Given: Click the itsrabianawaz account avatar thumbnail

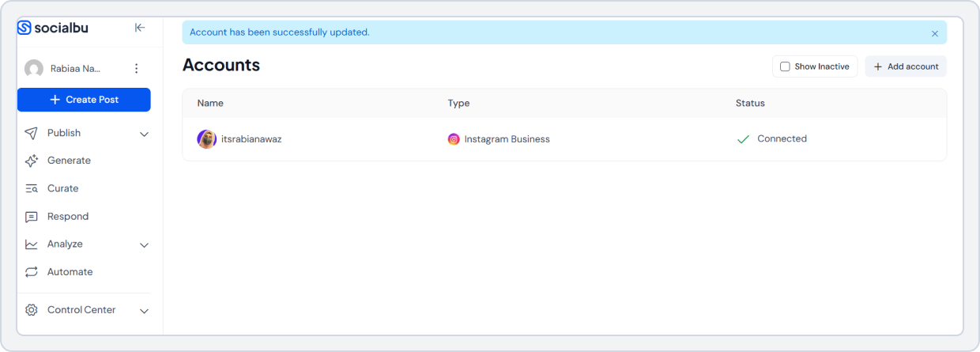Looking at the screenshot, I should pyautogui.click(x=206, y=139).
